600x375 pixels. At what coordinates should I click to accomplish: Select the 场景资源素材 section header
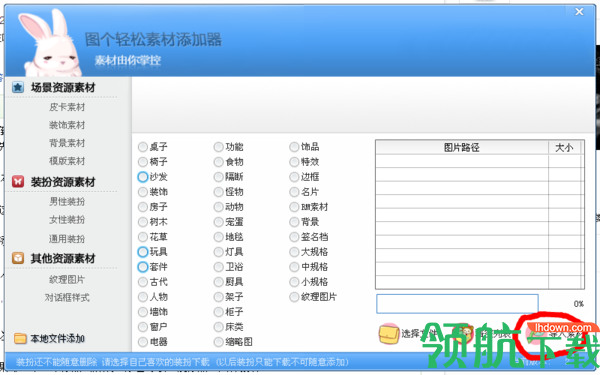tap(63, 88)
